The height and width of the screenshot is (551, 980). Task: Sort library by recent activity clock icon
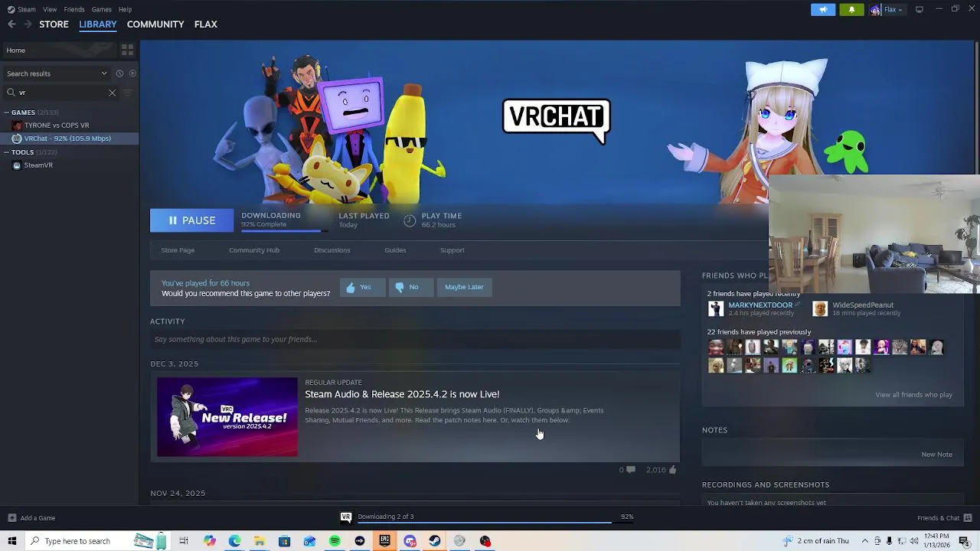pos(119,73)
